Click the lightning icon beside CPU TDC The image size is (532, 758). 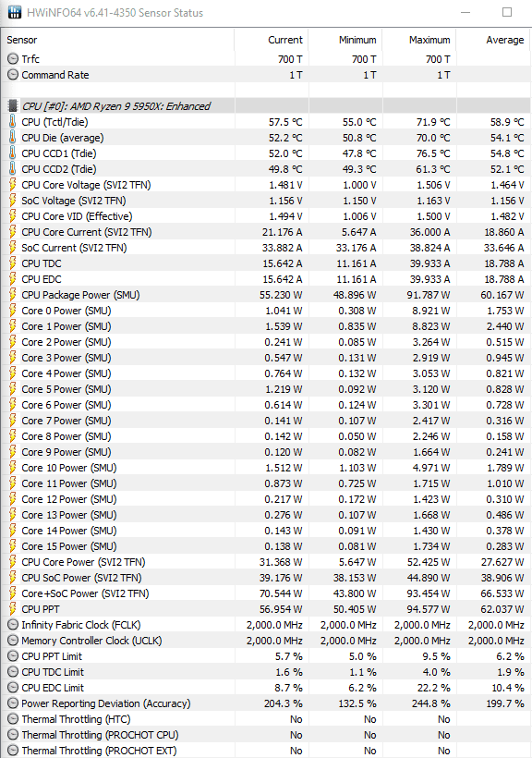click(x=13, y=263)
